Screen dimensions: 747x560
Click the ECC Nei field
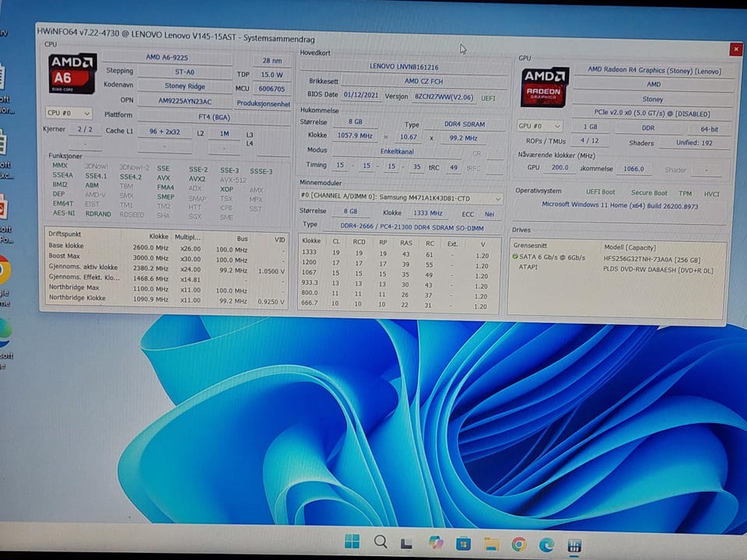click(489, 215)
